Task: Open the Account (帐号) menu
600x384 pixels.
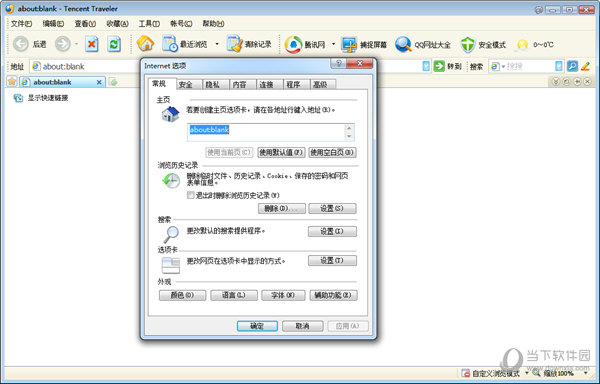Action: point(181,24)
